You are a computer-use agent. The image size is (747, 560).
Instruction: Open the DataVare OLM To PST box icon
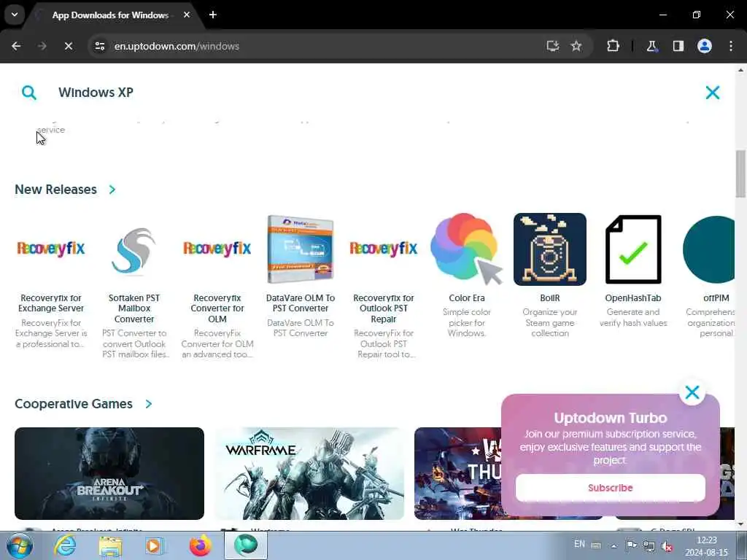point(300,249)
